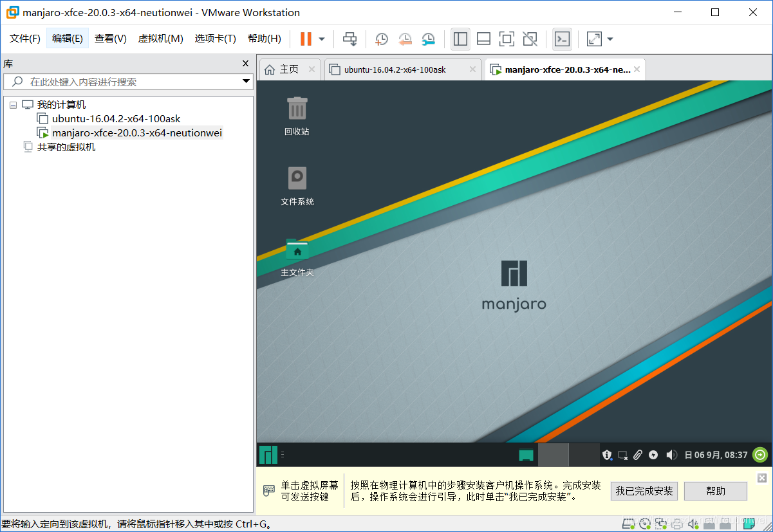This screenshot has width=773, height=532.
Task: Pause the virtual machine with the orange button
Action: click(306, 39)
